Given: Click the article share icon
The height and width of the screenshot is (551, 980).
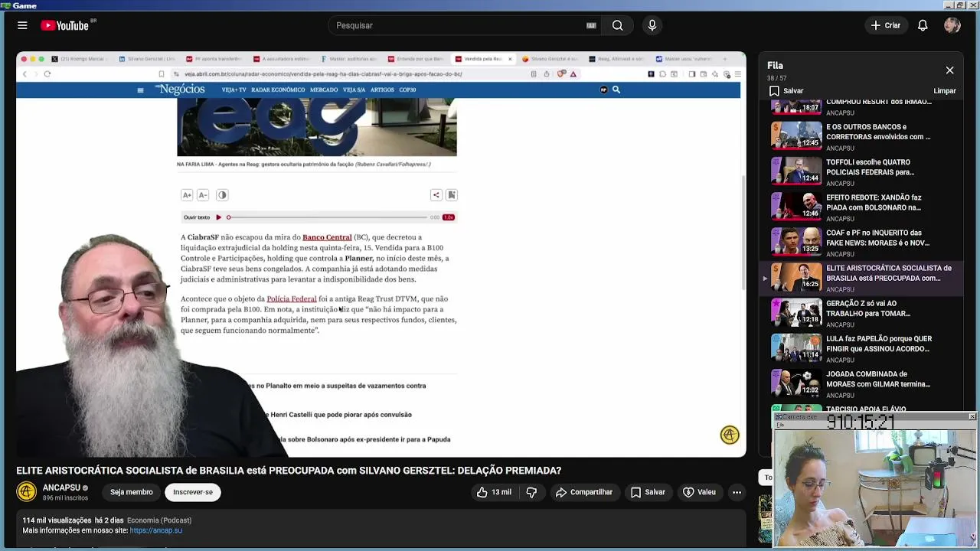Looking at the screenshot, I should coord(436,195).
